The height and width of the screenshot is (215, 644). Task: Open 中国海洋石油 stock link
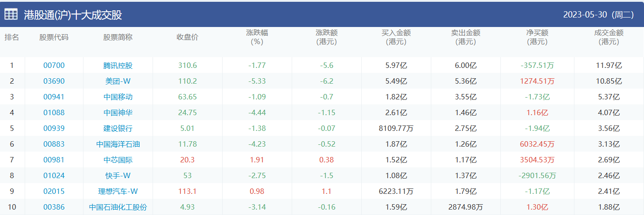pyautogui.click(x=118, y=144)
